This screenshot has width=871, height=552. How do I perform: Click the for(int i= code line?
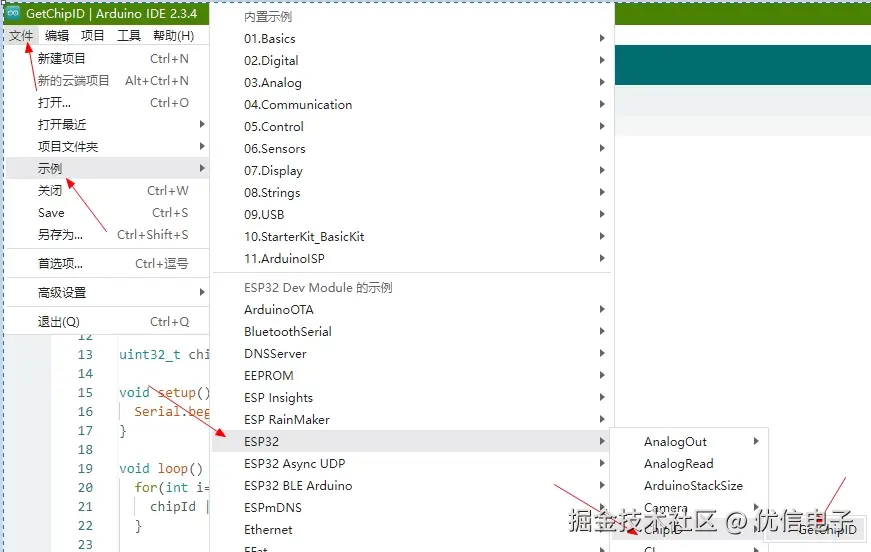click(171, 488)
